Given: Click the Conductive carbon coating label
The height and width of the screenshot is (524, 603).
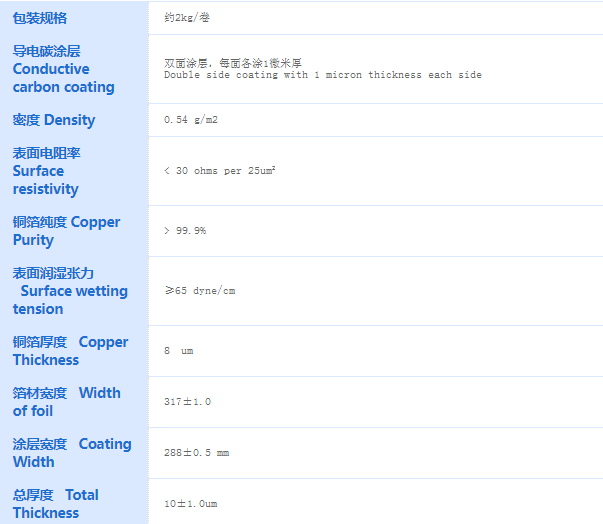Looking at the screenshot, I should pyautogui.click(x=63, y=69).
